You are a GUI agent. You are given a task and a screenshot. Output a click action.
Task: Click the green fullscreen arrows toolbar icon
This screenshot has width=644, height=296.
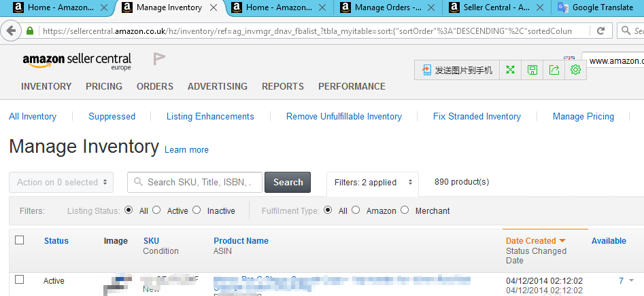pyautogui.click(x=510, y=70)
